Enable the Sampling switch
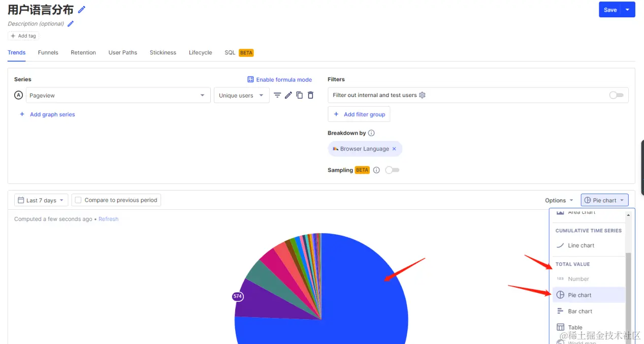 click(x=392, y=170)
